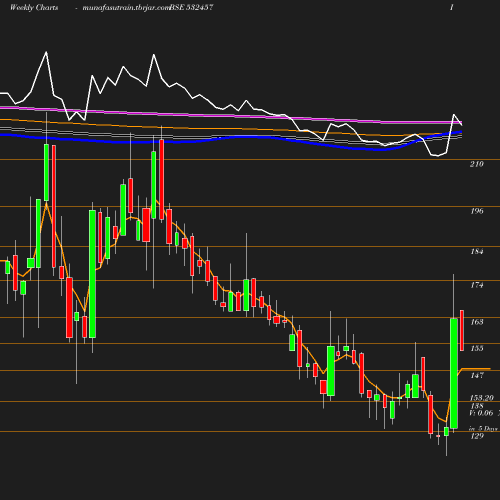The height and width of the screenshot is (500, 500).
Task: Click the 147 price axis label
Action: click(477, 375)
